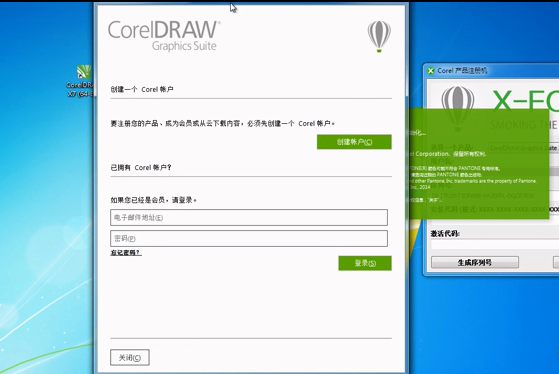
Task: Focus the 密码 password input field
Action: coord(249,239)
